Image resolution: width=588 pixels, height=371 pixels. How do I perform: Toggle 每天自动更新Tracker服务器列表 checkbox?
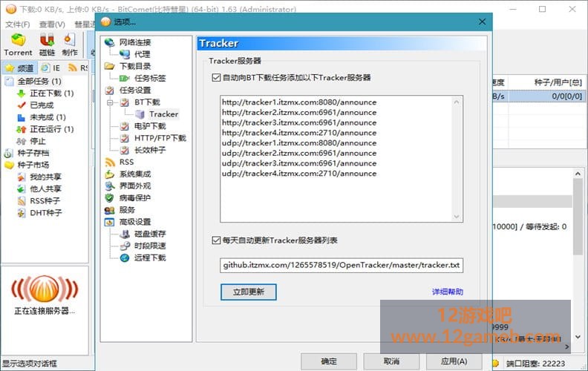[x=216, y=240]
